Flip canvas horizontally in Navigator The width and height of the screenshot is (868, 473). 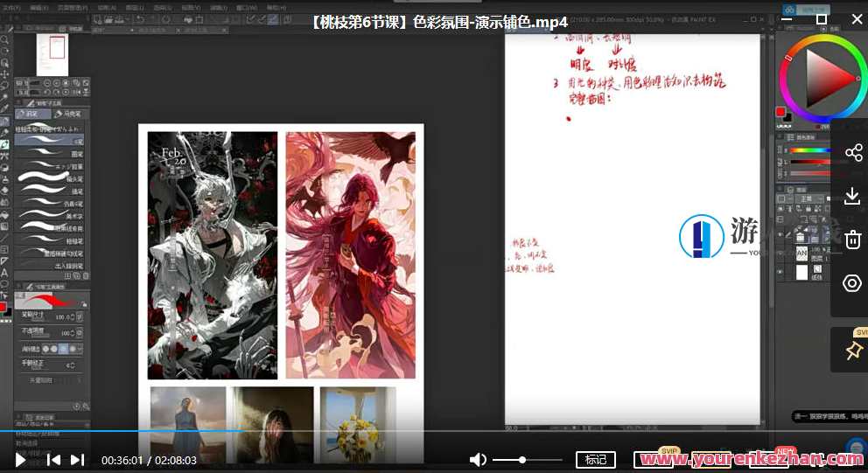coord(76,92)
